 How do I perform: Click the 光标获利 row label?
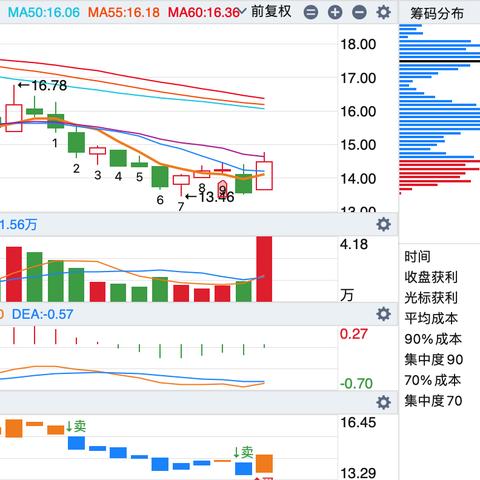(431, 298)
